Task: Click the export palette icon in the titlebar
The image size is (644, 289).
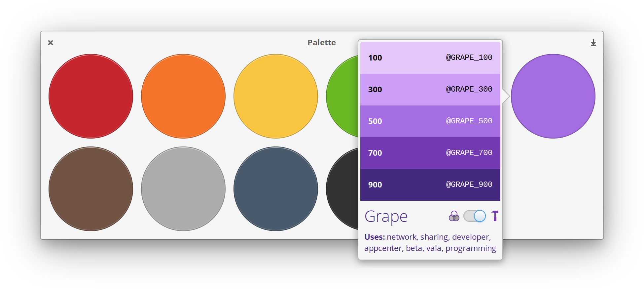Action: point(593,42)
